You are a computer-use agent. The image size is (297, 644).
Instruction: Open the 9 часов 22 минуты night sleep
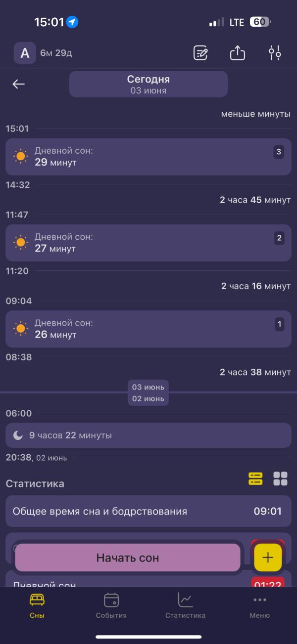pyautogui.click(x=148, y=435)
